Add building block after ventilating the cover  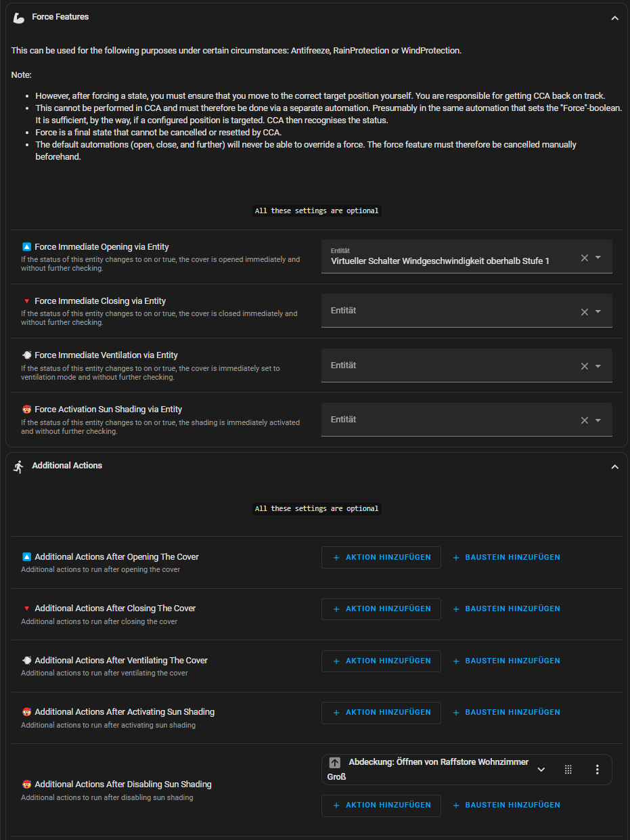click(506, 661)
